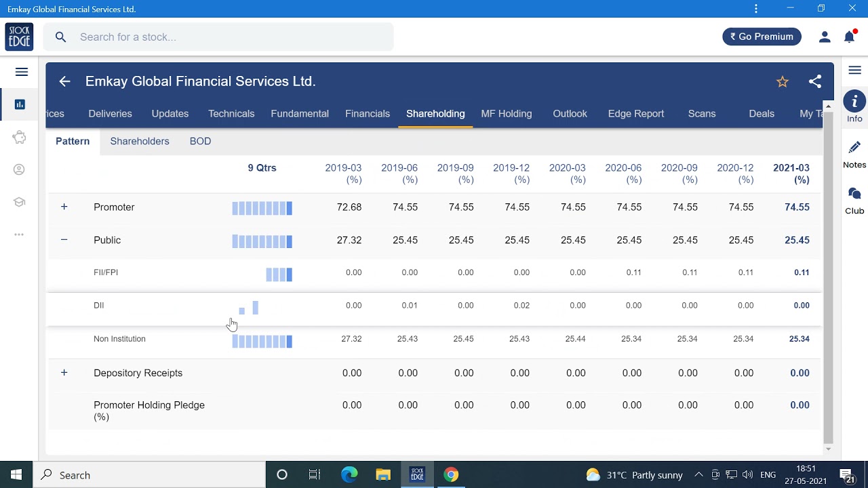Go back using the arrow icon
The width and height of the screenshot is (868, 488).
64,81
